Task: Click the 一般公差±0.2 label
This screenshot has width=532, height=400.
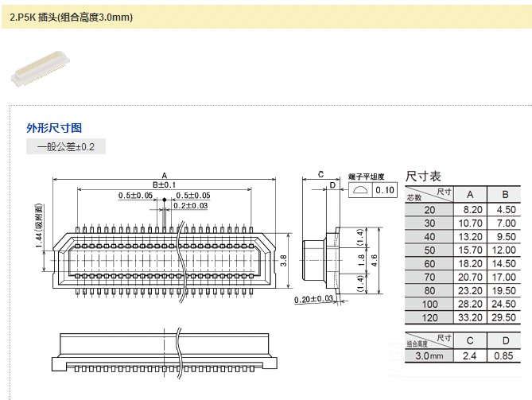Action: (65, 147)
